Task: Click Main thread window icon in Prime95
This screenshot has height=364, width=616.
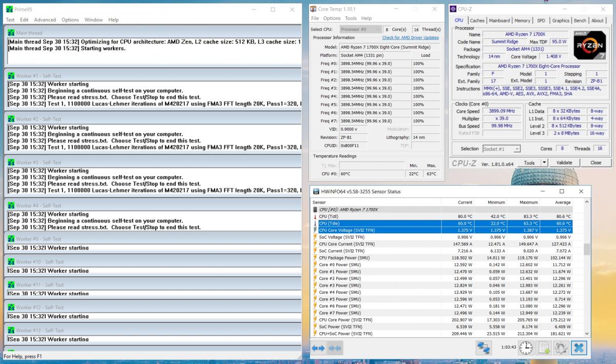Action: click(x=11, y=33)
